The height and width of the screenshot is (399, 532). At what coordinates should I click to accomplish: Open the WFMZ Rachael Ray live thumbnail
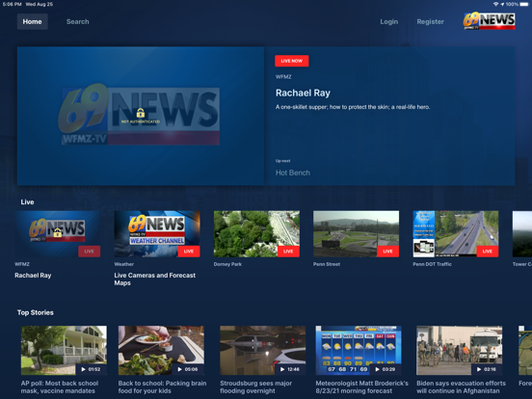(x=58, y=234)
